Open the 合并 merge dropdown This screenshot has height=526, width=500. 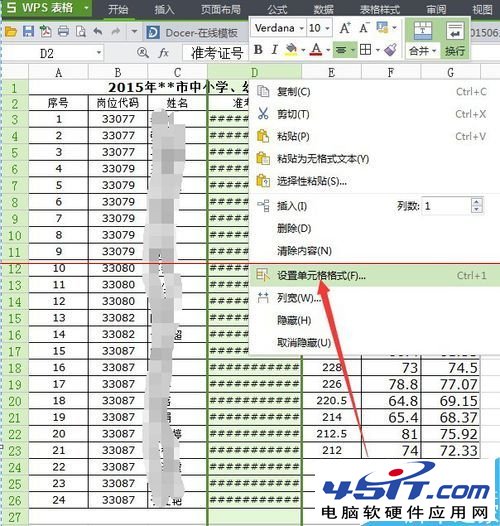click(x=422, y=51)
